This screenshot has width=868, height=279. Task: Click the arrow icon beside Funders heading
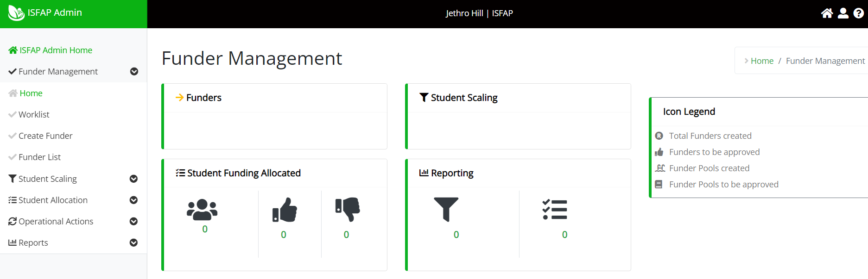point(180,98)
